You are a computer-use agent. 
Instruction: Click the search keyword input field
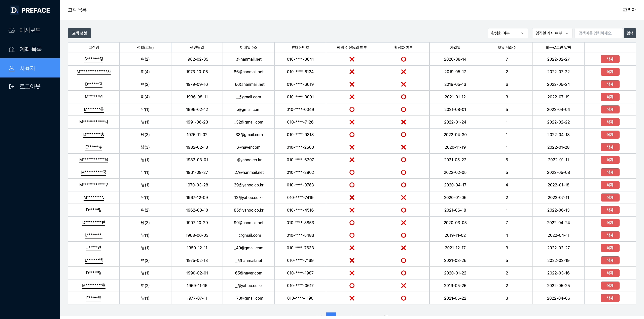click(x=598, y=33)
